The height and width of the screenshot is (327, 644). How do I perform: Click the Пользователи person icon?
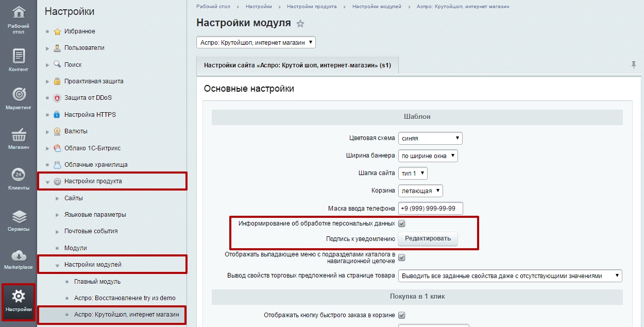(x=57, y=48)
